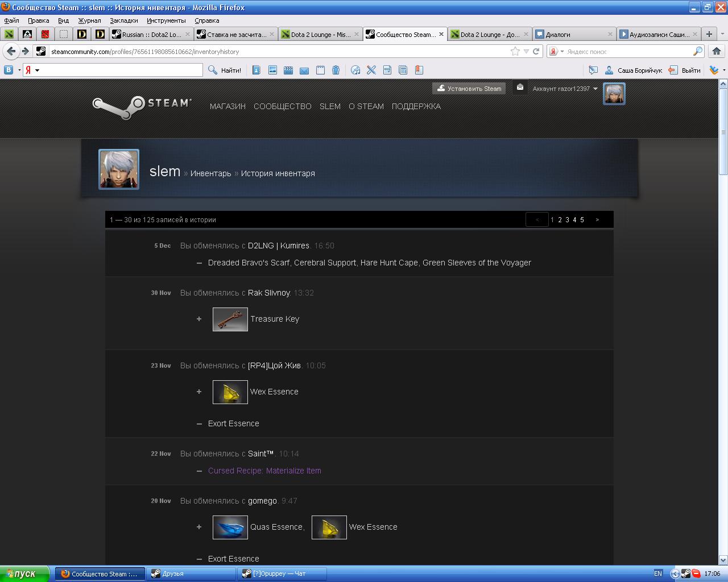Viewport: 728px width, 582px height.
Task: Open the red bookmark icon on toolbar
Action: tap(419, 70)
